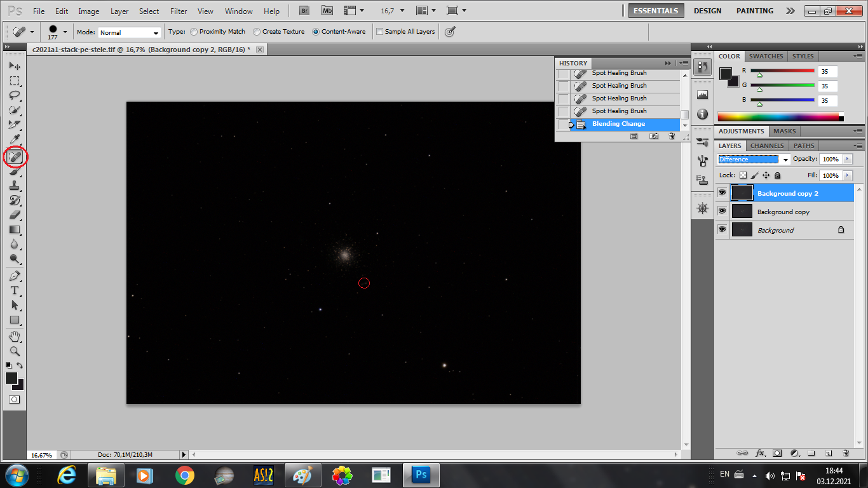The width and height of the screenshot is (868, 488).
Task: Switch to the Painting workspace
Action: 755,11
